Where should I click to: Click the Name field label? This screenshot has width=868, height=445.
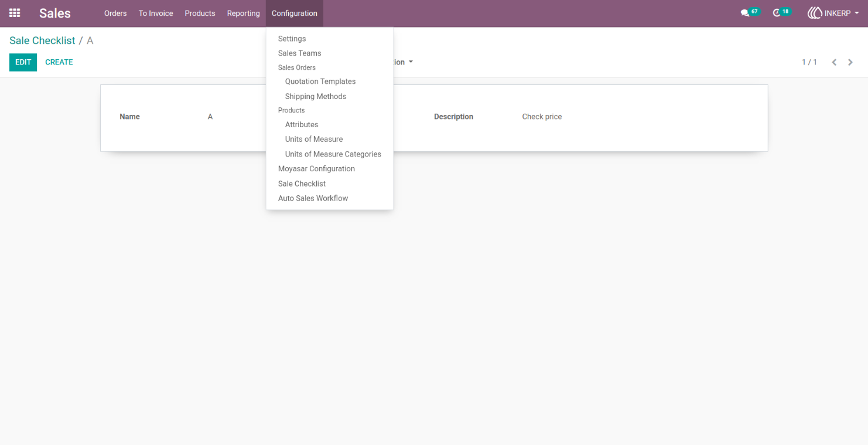129,117
